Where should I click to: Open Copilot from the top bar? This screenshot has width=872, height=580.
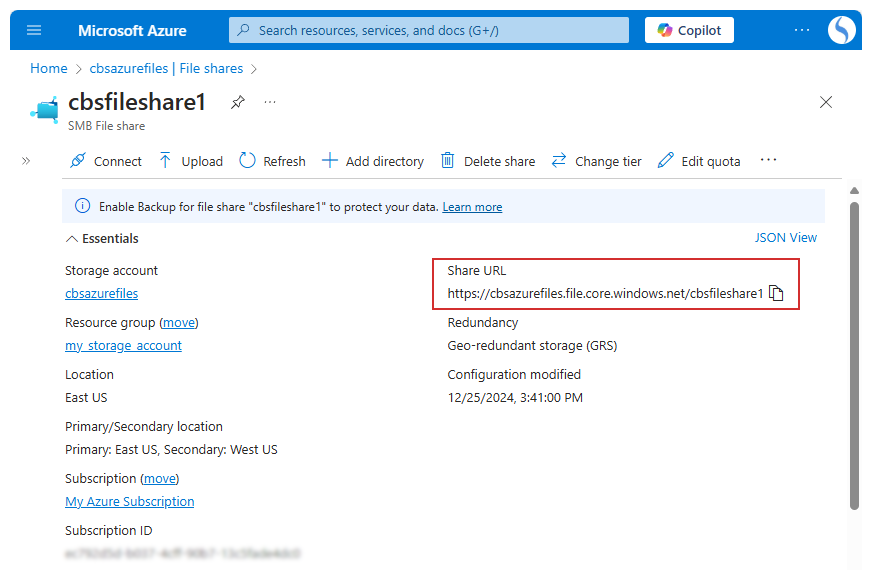(689, 30)
